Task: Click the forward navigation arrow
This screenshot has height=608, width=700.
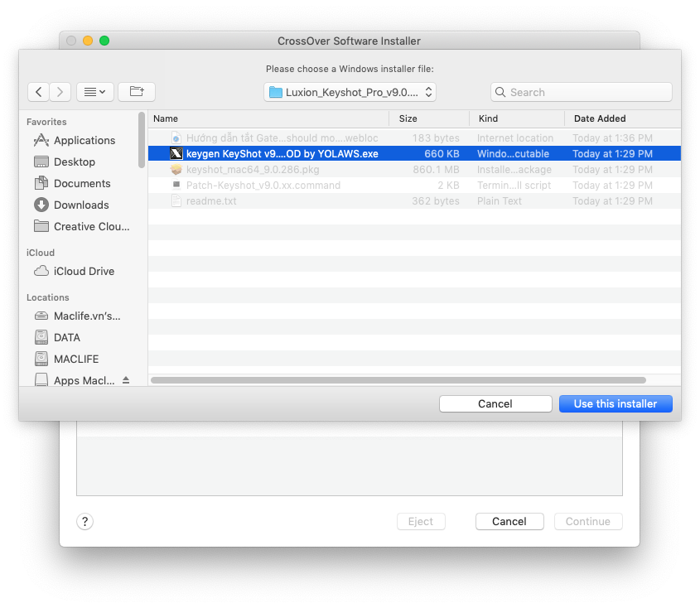Action: pyautogui.click(x=60, y=92)
